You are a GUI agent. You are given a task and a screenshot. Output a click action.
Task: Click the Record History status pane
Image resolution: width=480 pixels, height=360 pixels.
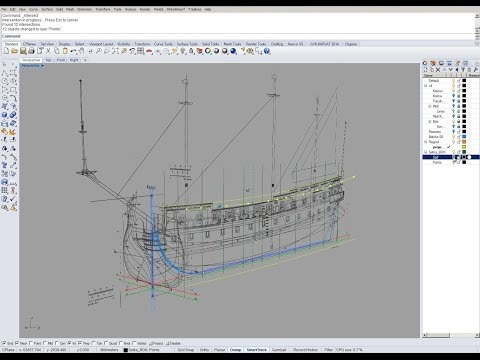(x=305, y=350)
